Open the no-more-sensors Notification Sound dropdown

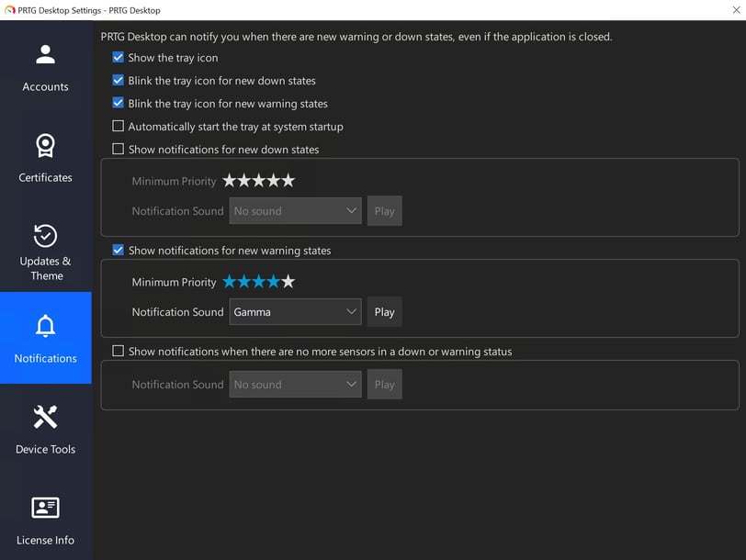[x=295, y=384]
